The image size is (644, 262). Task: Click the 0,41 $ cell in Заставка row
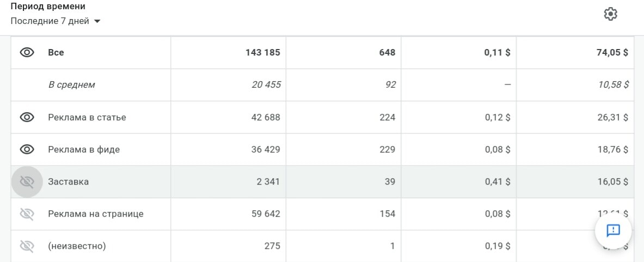pyautogui.click(x=458, y=181)
